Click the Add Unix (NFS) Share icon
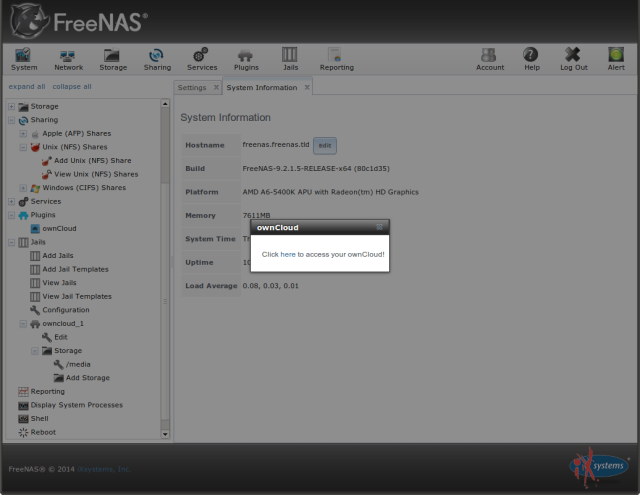640x495 pixels. 47,161
